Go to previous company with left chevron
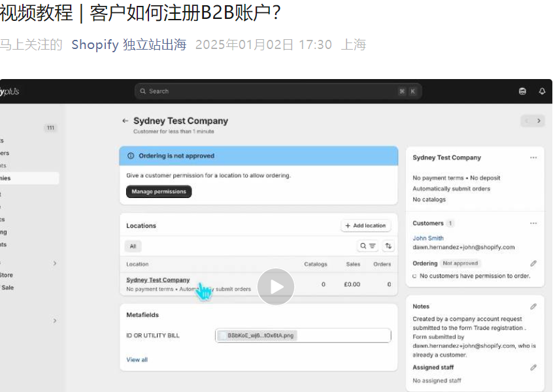The image size is (553, 392). click(x=527, y=121)
